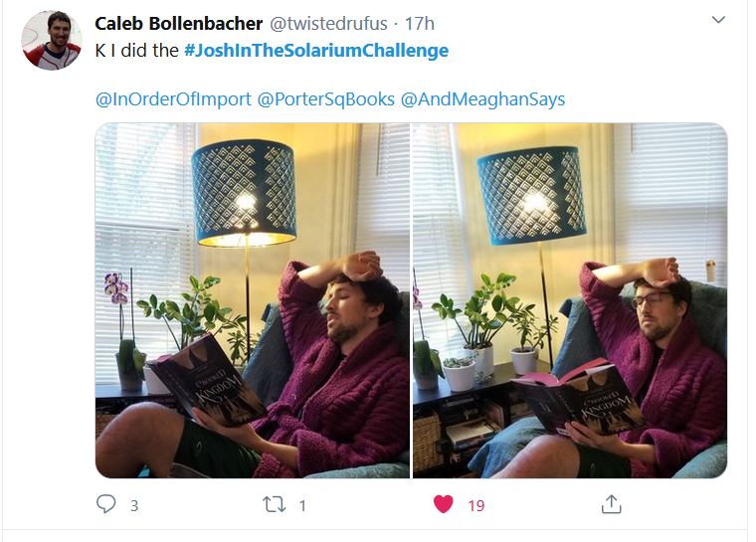Unlike the tweet via the red heart

click(x=443, y=504)
